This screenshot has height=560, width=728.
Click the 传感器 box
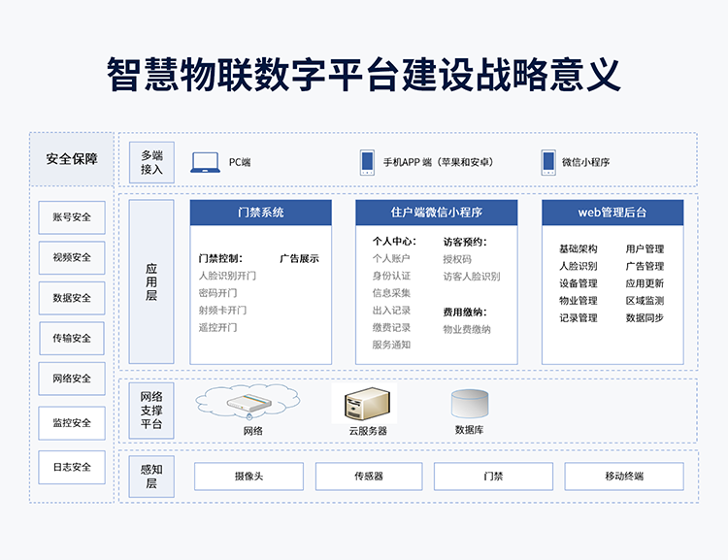click(x=369, y=477)
